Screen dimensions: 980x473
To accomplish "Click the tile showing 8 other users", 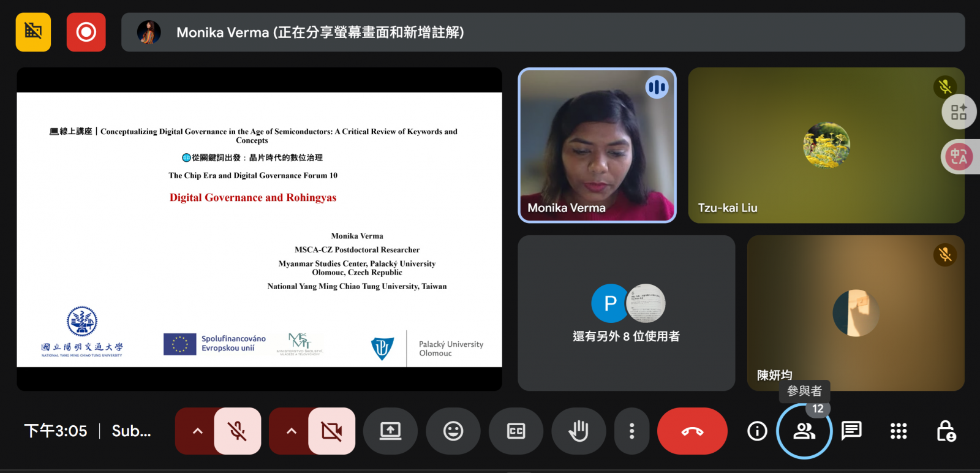I will 626,313.
